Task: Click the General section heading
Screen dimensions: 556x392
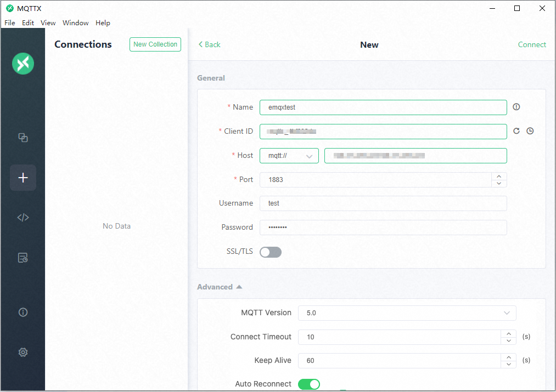Action: pos(211,78)
